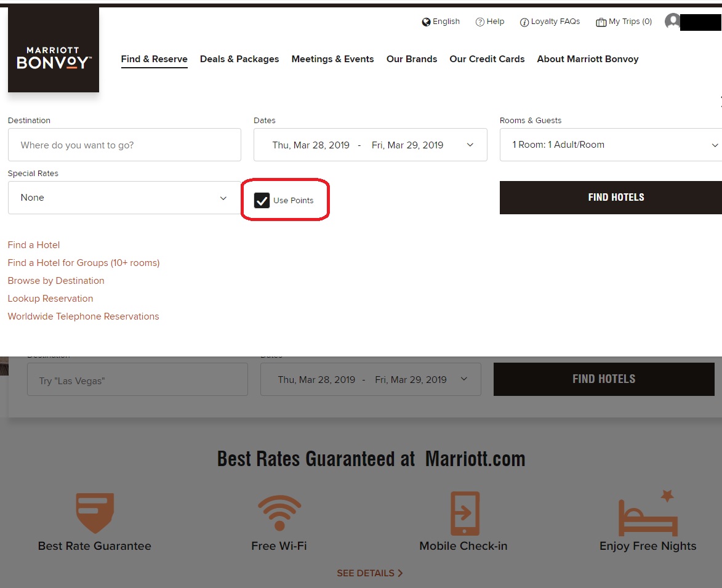Click the Enjoy Free Nights bed icon
This screenshot has width=722, height=588.
coord(648,513)
